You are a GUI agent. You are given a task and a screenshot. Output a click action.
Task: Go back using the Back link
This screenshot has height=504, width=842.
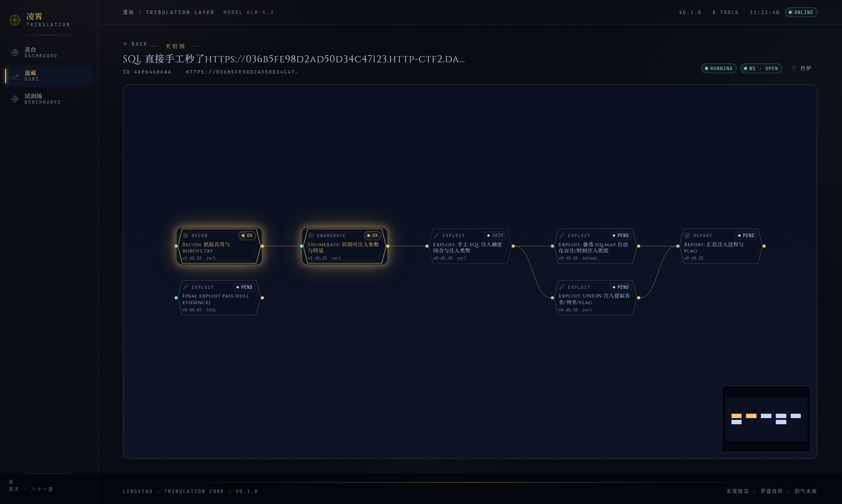click(136, 44)
